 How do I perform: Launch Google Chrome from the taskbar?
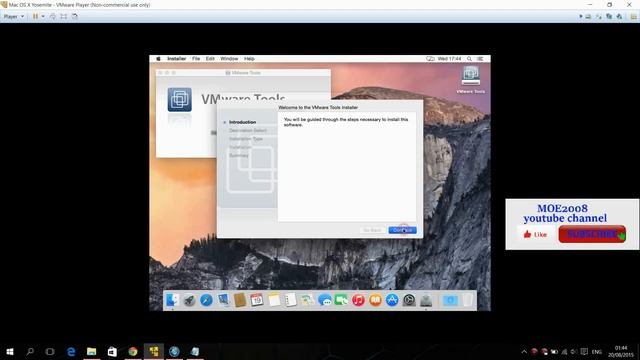133,351
